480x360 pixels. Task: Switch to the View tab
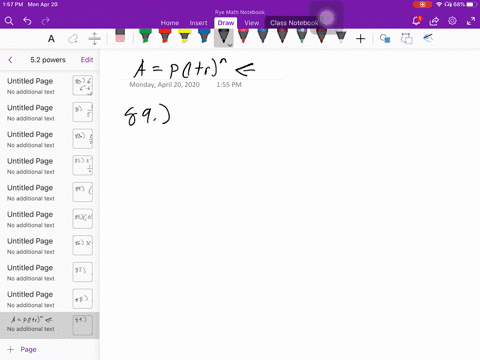click(x=251, y=23)
